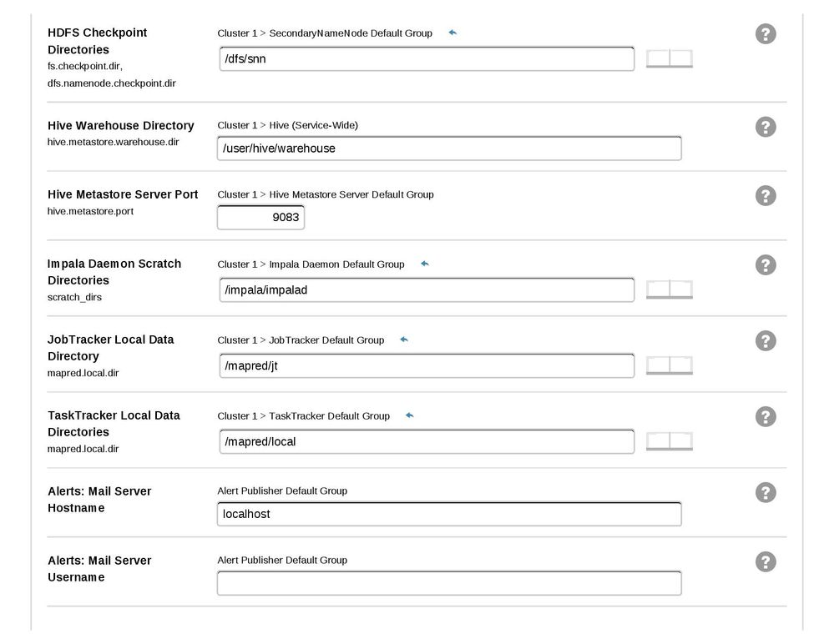Open help for HDFS Checkpoint Directories
The image size is (834, 644).
click(765, 33)
